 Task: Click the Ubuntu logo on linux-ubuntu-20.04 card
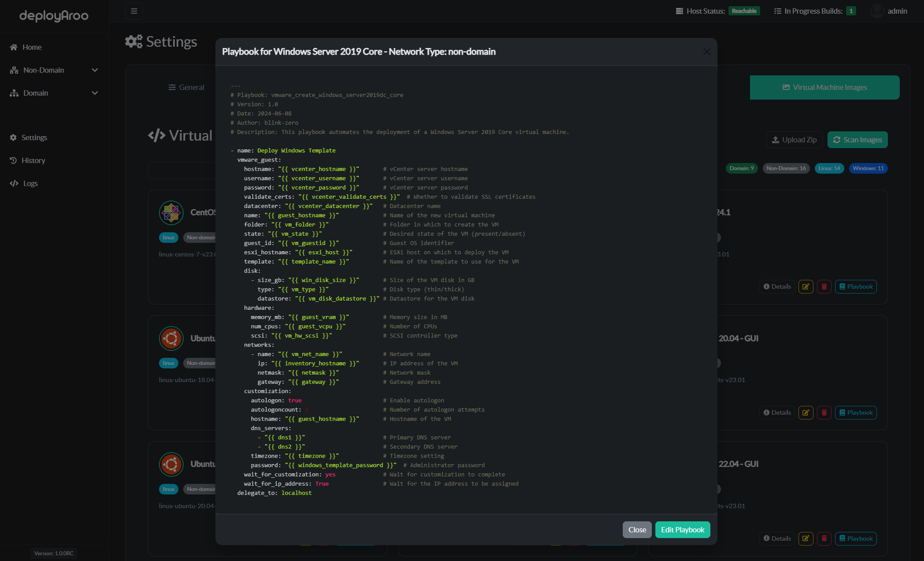tap(171, 464)
